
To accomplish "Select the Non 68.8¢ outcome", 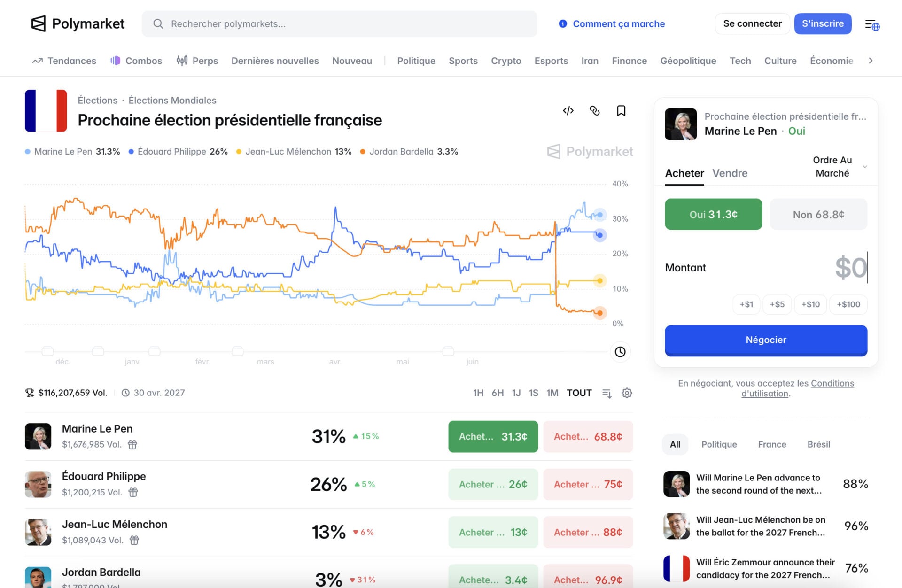I will (x=818, y=214).
